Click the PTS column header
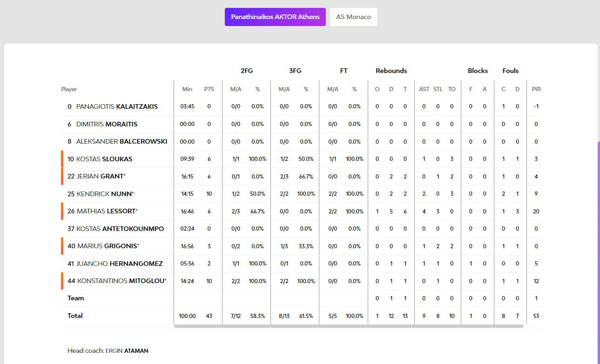The height and width of the screenshot is (364, 600). pos(209,89)
